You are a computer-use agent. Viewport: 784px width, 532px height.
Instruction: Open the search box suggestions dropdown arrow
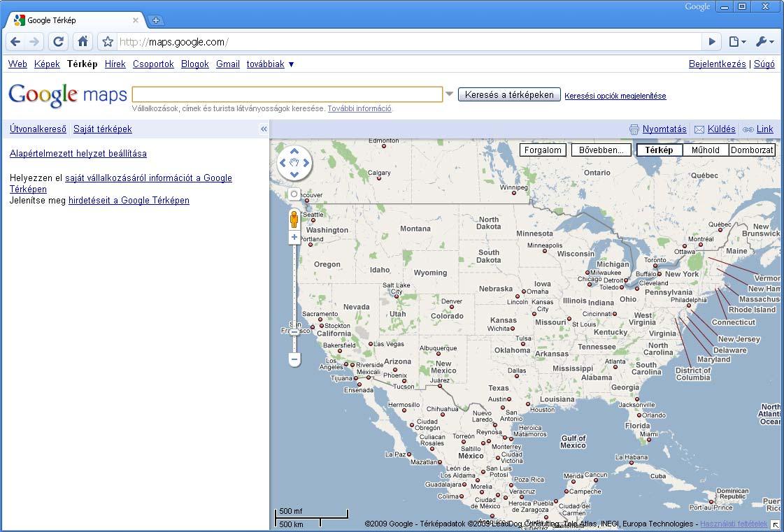pyautogui.click(x=449, y=94)
